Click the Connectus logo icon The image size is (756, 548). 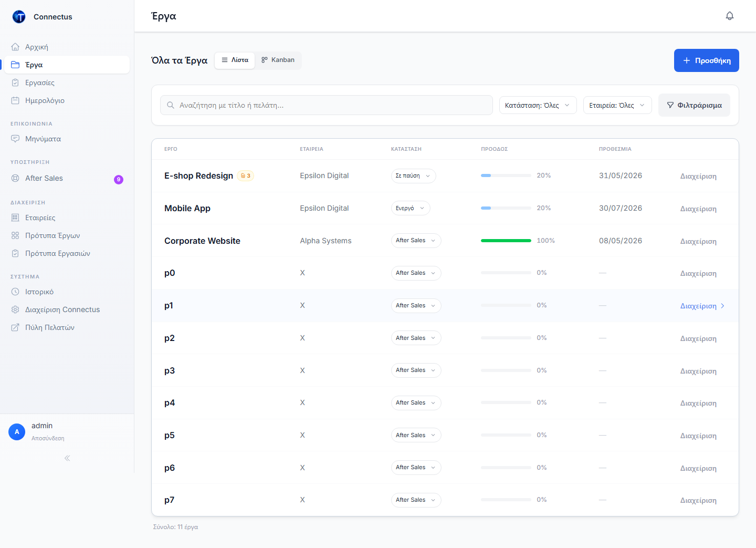click(19, 17)
